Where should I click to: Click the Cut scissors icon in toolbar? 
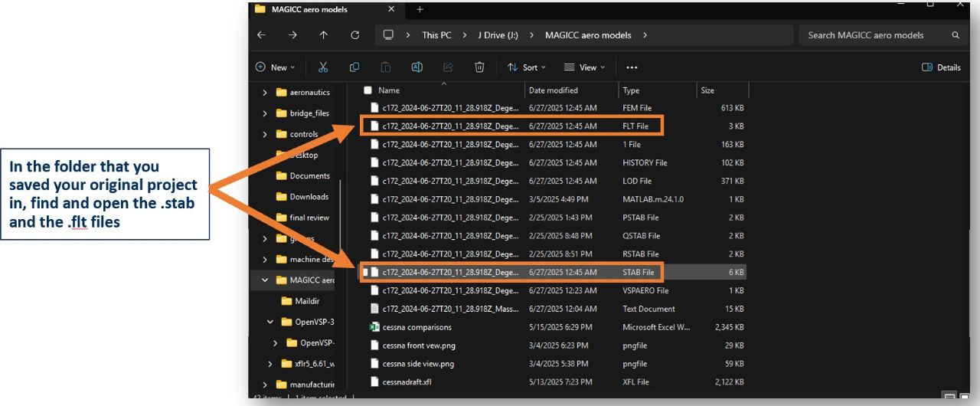point(323,67)
